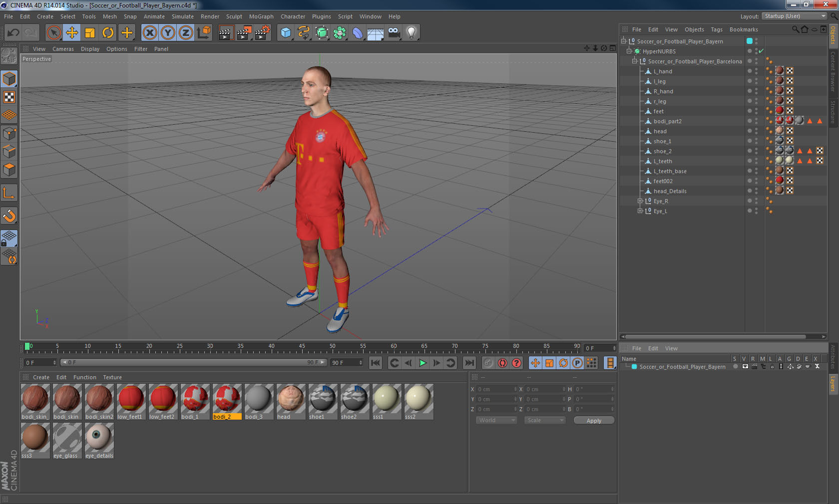Toggle coordinate system icon
Viewport: 839px width, 504px height.
click(204, 33)
